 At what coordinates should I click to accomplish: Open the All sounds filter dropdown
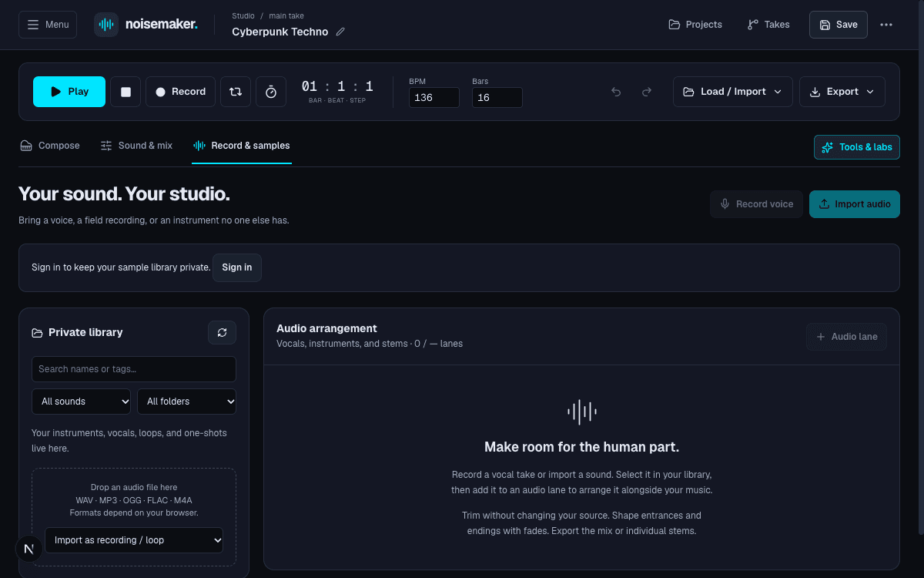tap(82, 402)
